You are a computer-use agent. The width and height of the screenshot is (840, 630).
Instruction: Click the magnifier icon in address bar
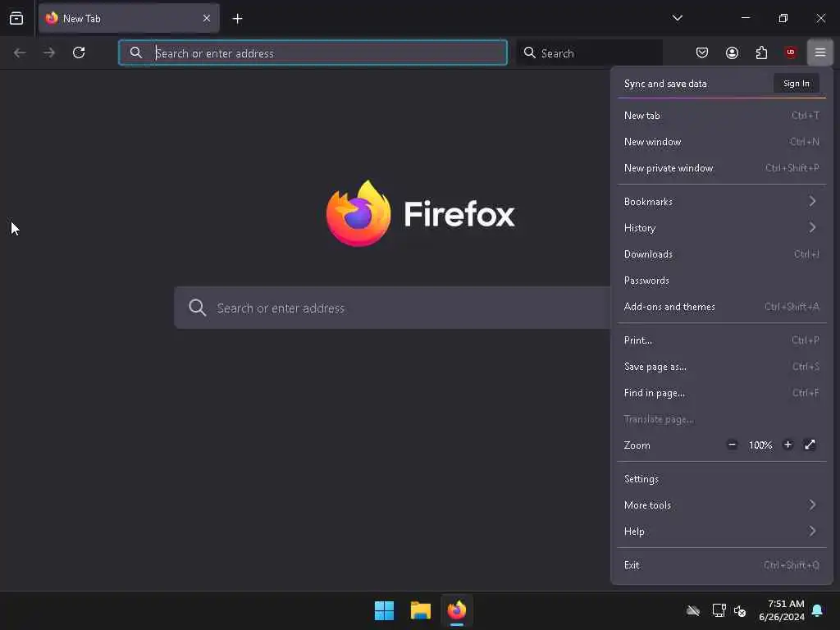tap(136, 52)
